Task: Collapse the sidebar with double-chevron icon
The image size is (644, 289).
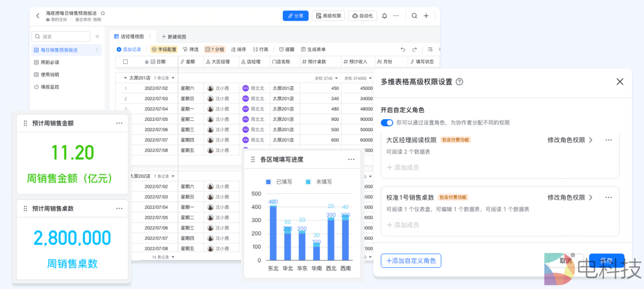Action: pyautogui.click(x=97, y=36)
